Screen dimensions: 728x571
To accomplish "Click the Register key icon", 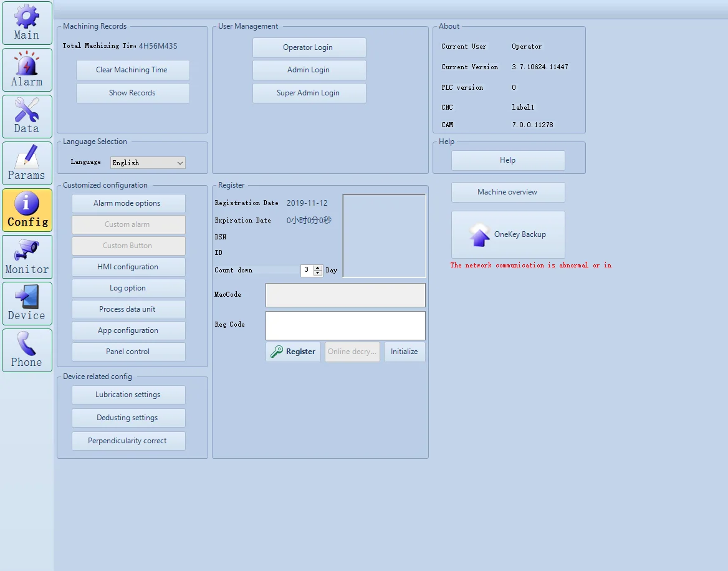I will click(275, 352).
